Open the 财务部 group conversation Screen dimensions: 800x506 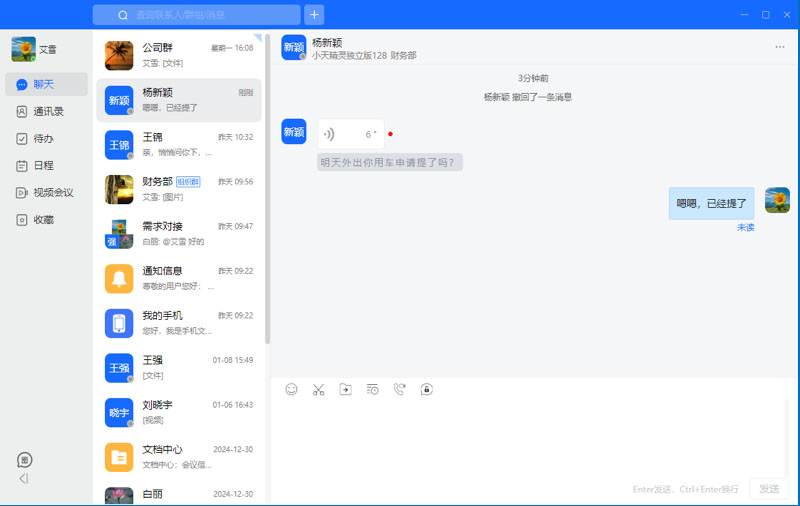[x=180, y=189]
